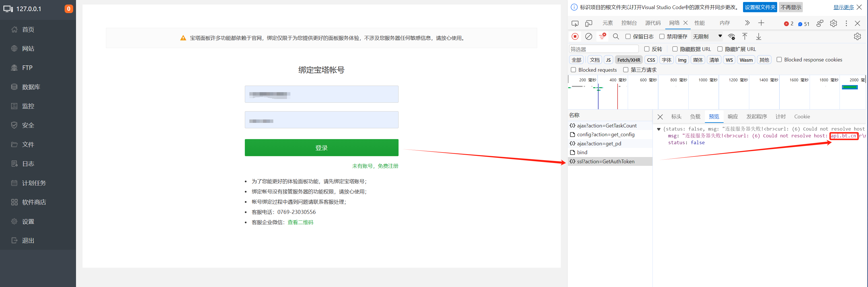Image resolution: width=868 pixels, height=287 pixels.
Task: Open 未有账号，免费注册 link
Action: tap(375, 166)
